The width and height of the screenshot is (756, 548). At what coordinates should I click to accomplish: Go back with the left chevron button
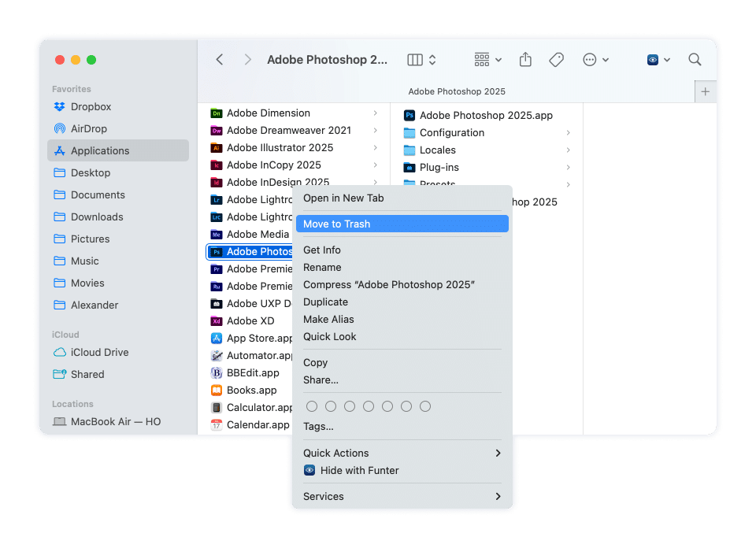(220, 60)
